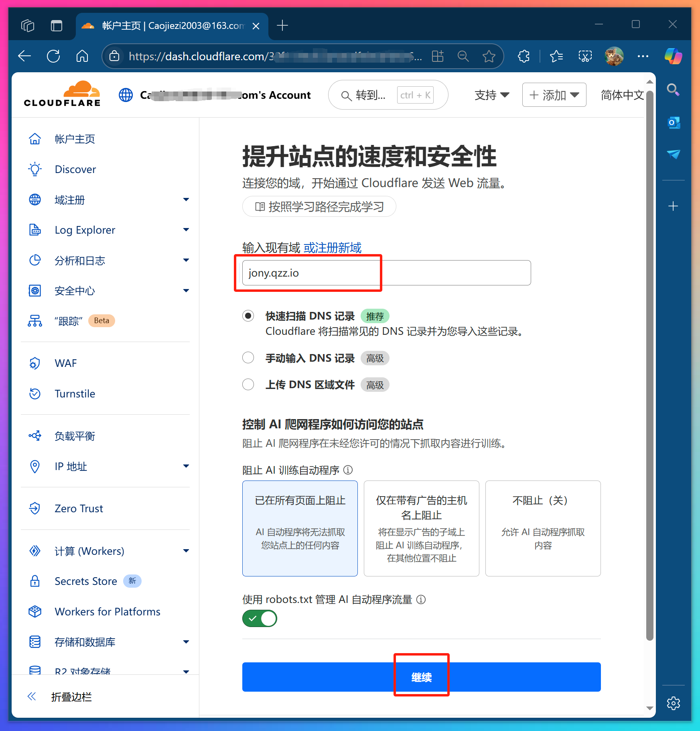The height and width of the screenshot is (731, 700).
Task: Open the Discover page
Action: (x=75, y=169)
